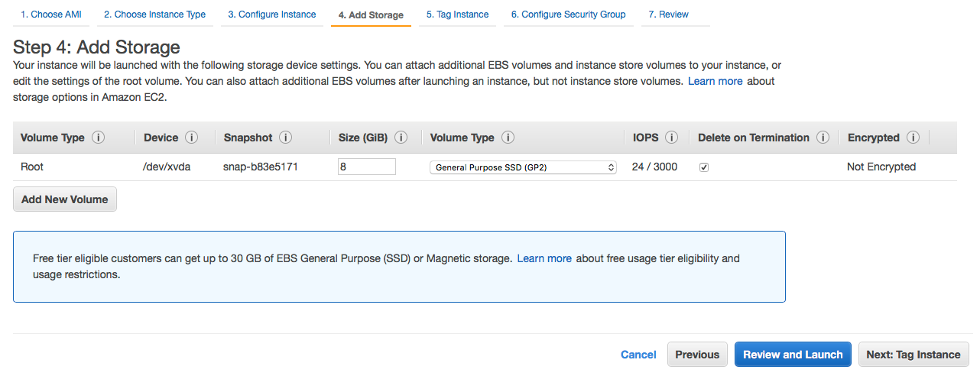This screenshot has width=980, height=376.
Task: Click Delete on Termination info icon
Action: pyautogui.click(x=823, y=138)
